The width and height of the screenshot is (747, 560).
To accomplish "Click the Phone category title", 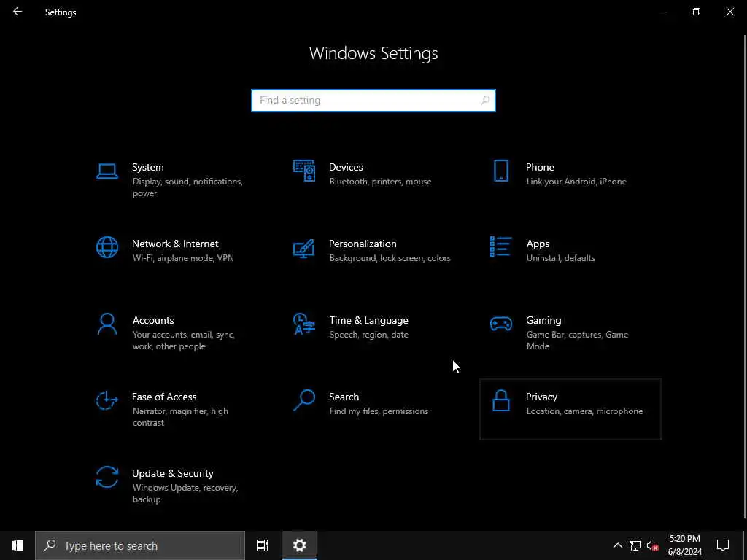I will pyautogui.click(x=540, y=167).
